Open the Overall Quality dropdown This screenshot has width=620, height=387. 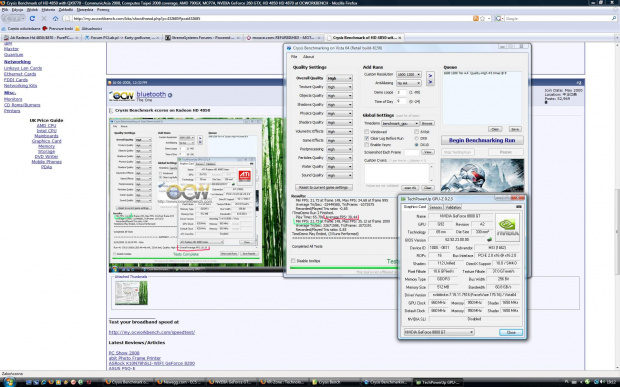click(339, 78)
